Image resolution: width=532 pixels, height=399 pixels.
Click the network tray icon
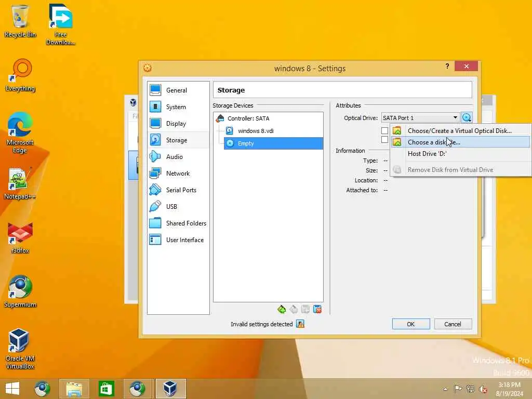pyautogui.click(x=471, y=389)
